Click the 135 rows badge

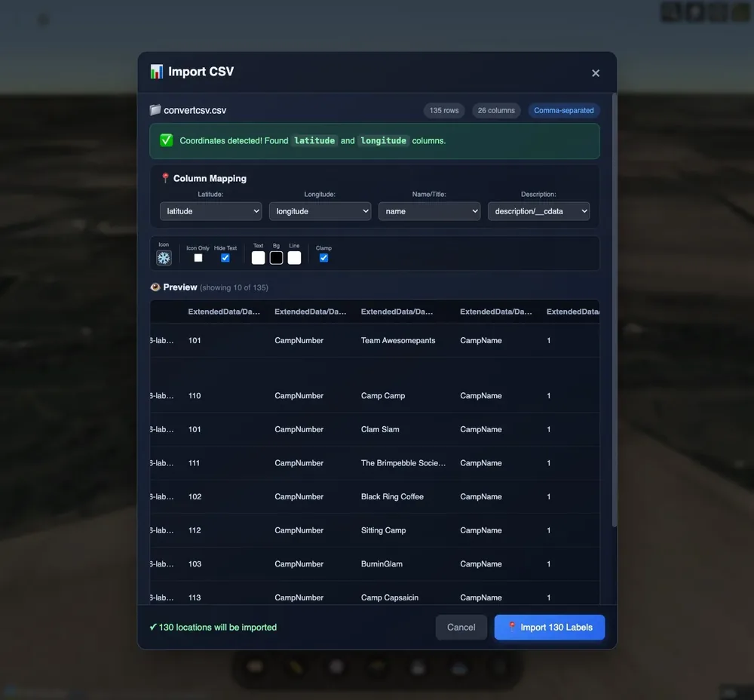[x=444, y=111]
